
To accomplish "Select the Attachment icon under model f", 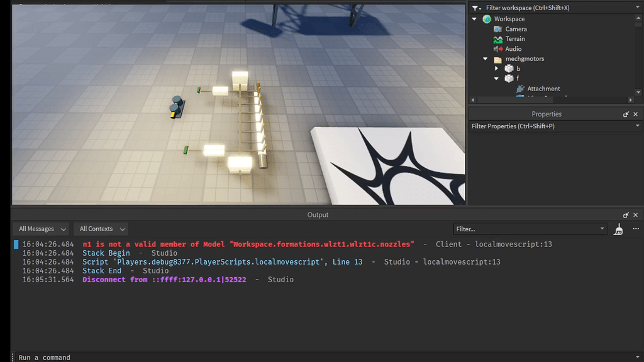I will point(519,89).
